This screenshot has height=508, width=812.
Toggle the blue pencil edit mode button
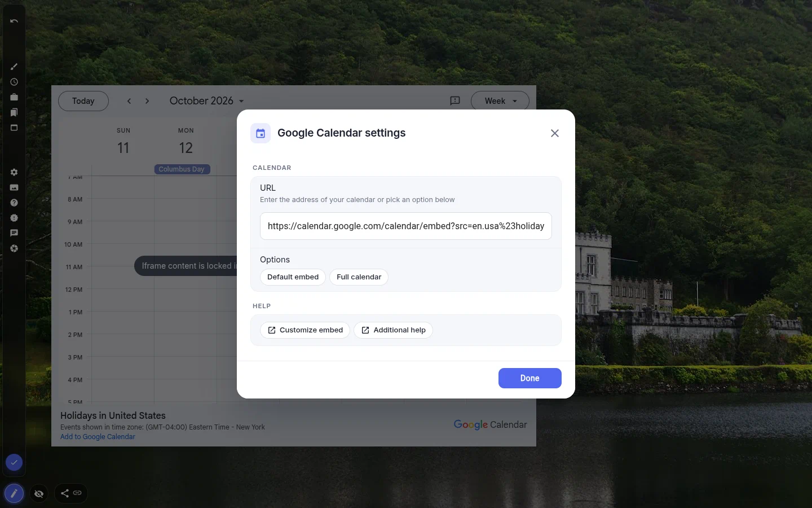pyautogui.click(x=14, y=493)
